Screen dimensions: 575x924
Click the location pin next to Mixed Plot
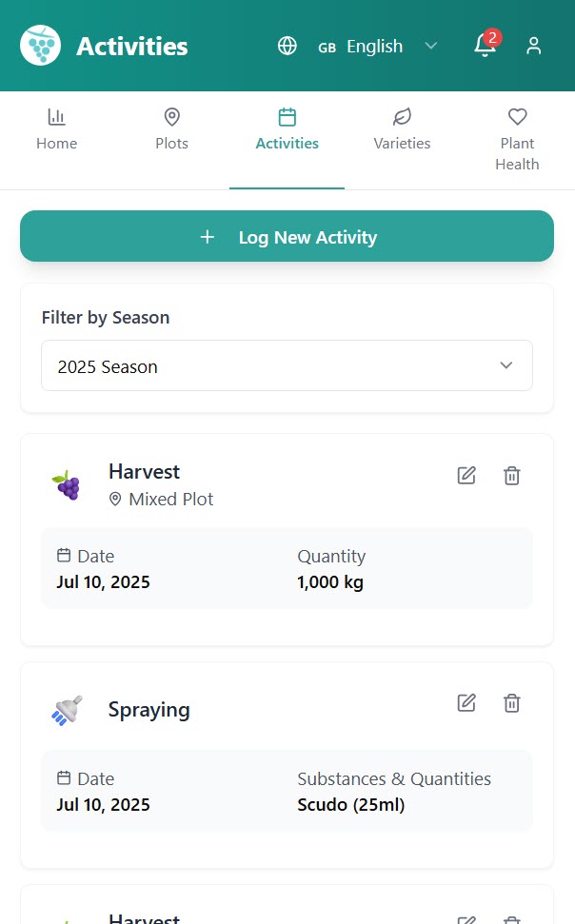[x=115, y=498]
